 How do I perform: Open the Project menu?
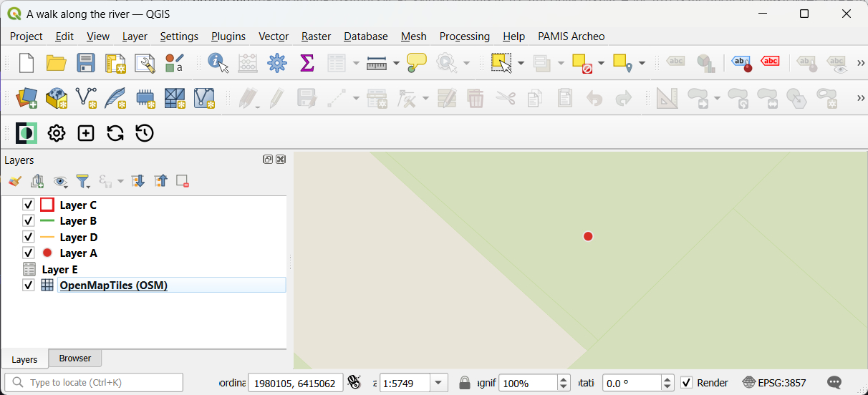point(26,36)
